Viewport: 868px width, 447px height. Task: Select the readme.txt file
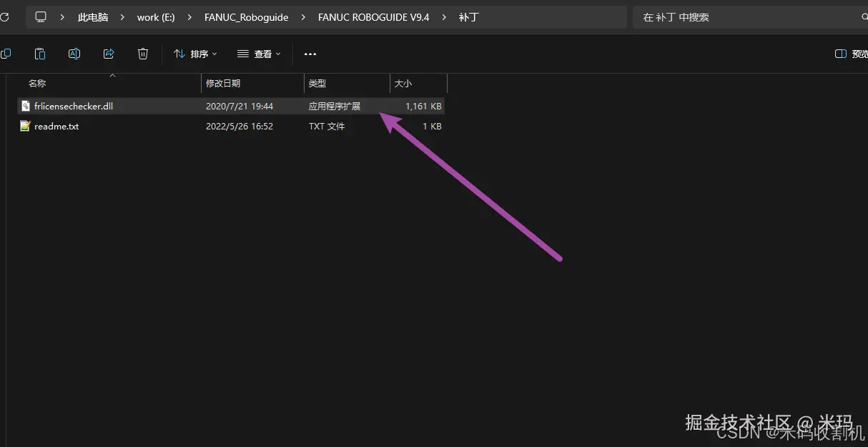pyautogui.click(x=231, y=126)
